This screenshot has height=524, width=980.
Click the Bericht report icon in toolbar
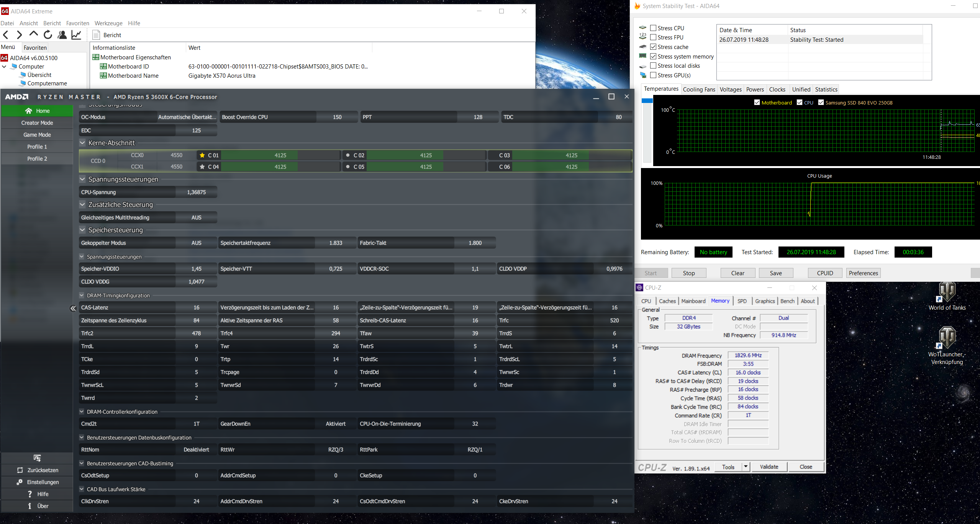point(96,35)
